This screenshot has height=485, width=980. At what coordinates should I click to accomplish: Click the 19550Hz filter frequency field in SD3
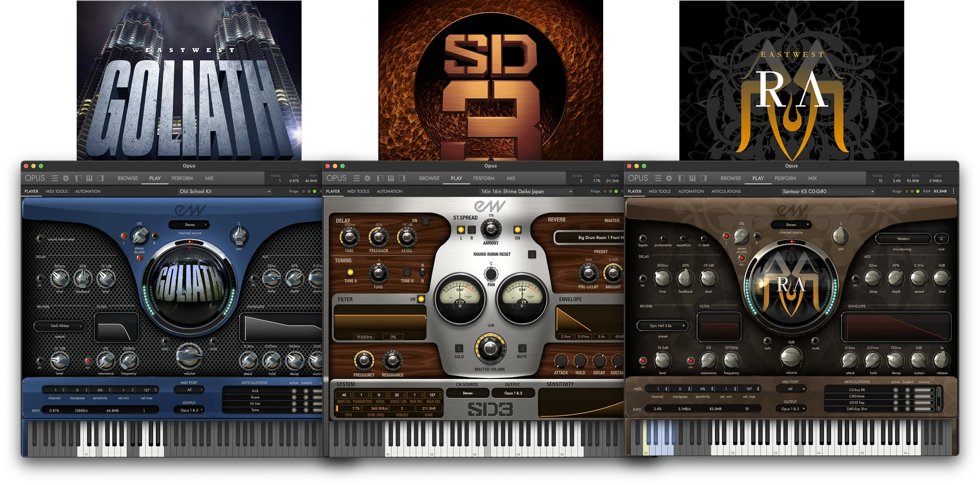point(364,337)
